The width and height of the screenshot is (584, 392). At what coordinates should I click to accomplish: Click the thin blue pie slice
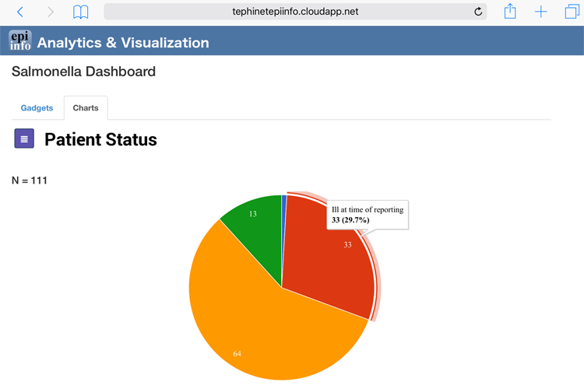pyautogui.click(x=284, y=204)
